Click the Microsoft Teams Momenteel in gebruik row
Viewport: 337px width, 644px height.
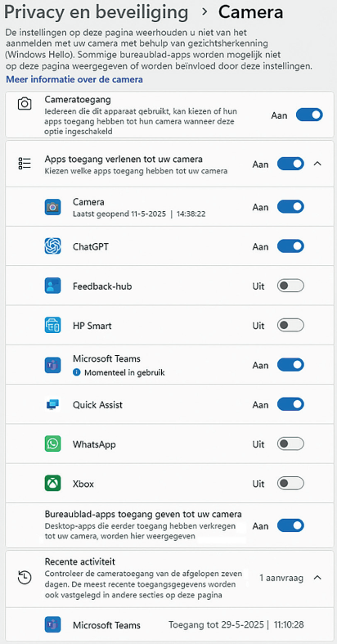tap(169, 365)
